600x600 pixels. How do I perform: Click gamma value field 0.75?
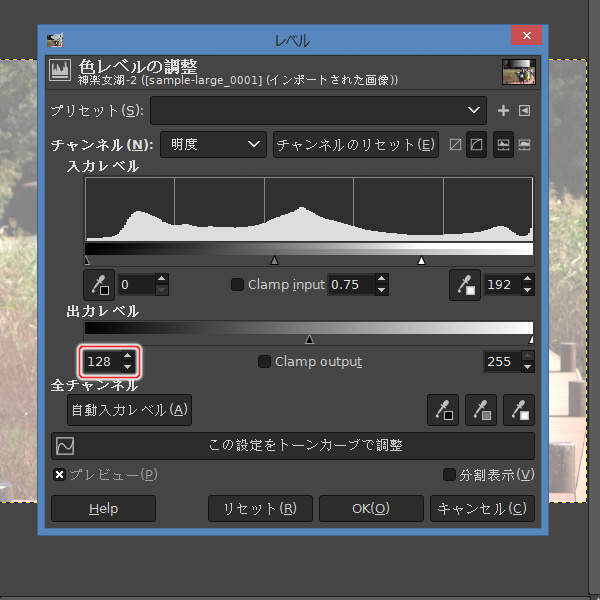coord(351,285)
